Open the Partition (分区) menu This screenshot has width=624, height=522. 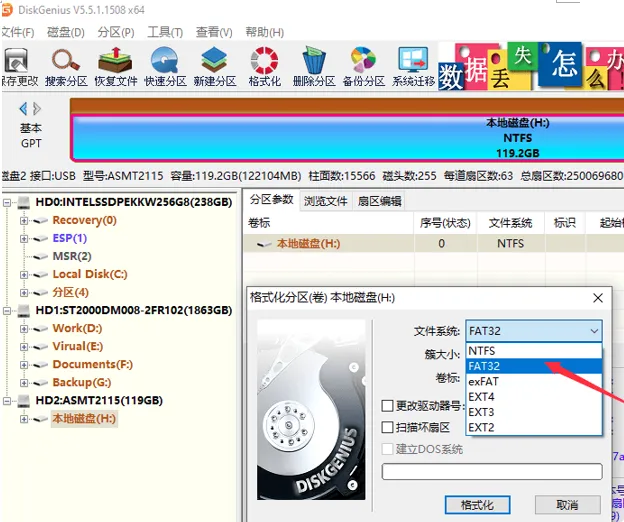click(x=116, y=32)
